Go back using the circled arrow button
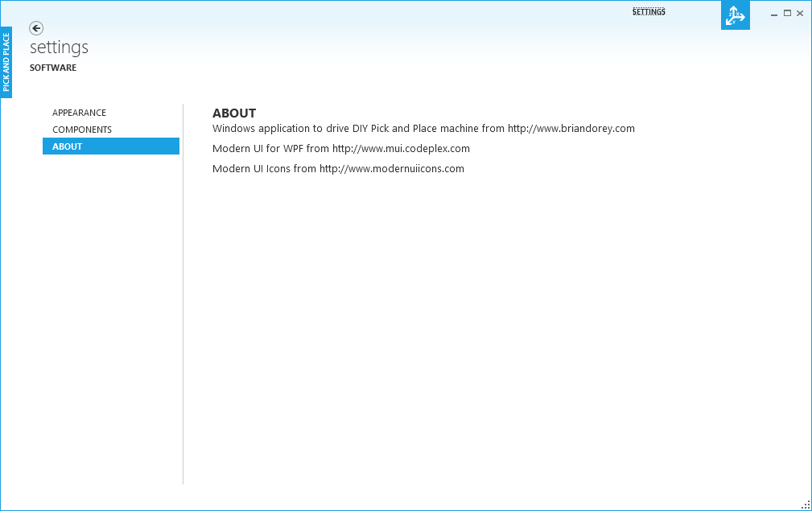Viewport: 812px width, 511px height. coord(36,28)
